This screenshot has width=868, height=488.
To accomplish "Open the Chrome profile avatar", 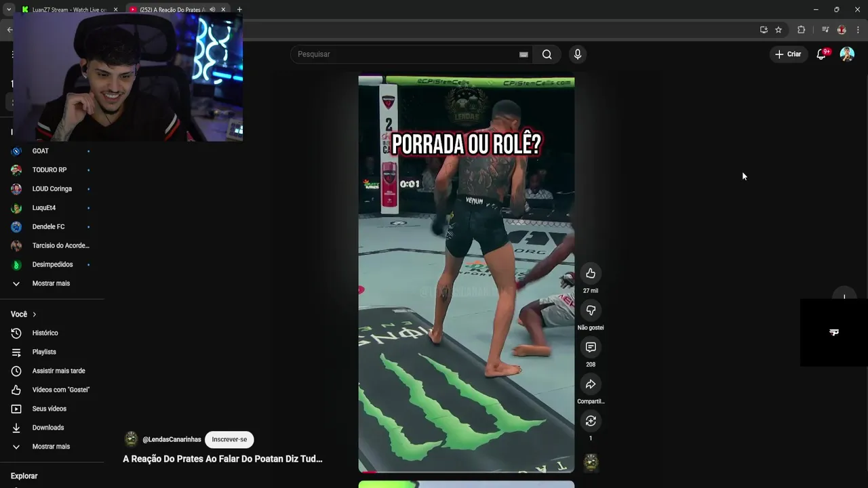I will (842, 30).
